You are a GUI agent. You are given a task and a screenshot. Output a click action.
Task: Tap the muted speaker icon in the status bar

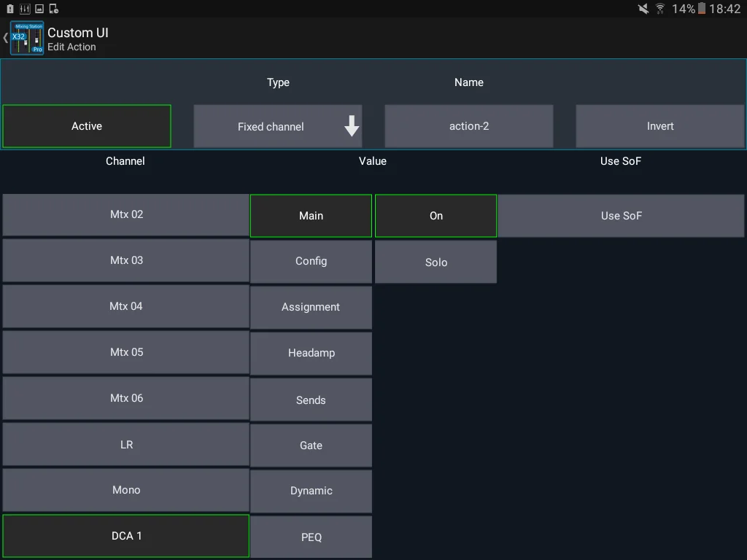pyautogui.click(x=643, y=9)
